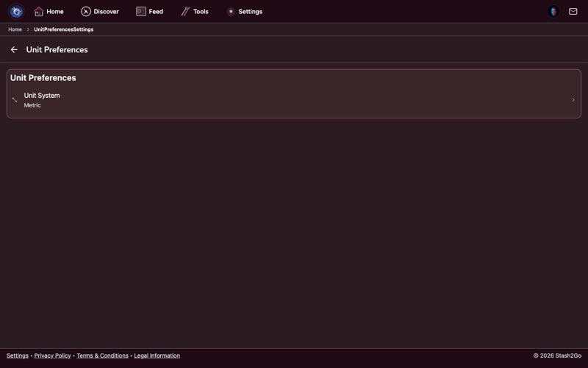This screenshot has width=588, height=368.
Task: Open the Terms & Conditions footer link
Action: click(102, 355)
